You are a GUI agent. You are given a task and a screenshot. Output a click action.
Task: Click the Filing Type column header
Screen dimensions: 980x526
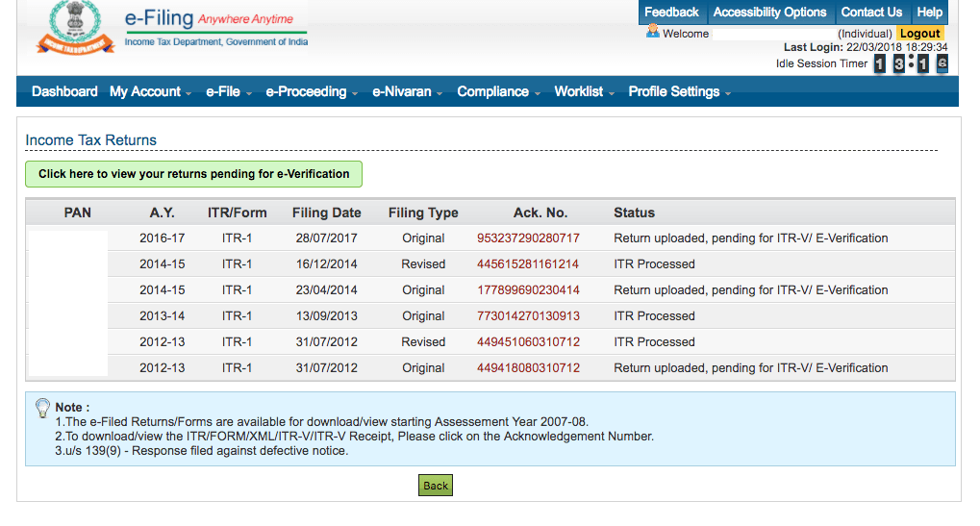tap(423, 213)
